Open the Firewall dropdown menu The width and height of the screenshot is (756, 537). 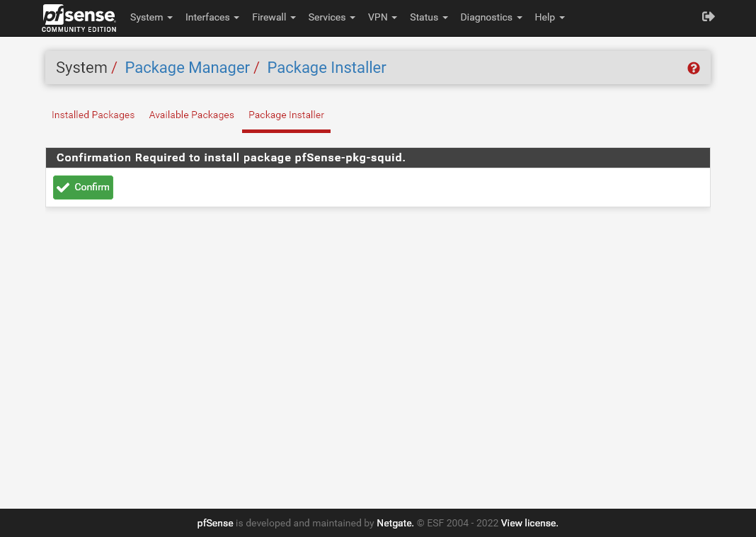coord(273,17)
